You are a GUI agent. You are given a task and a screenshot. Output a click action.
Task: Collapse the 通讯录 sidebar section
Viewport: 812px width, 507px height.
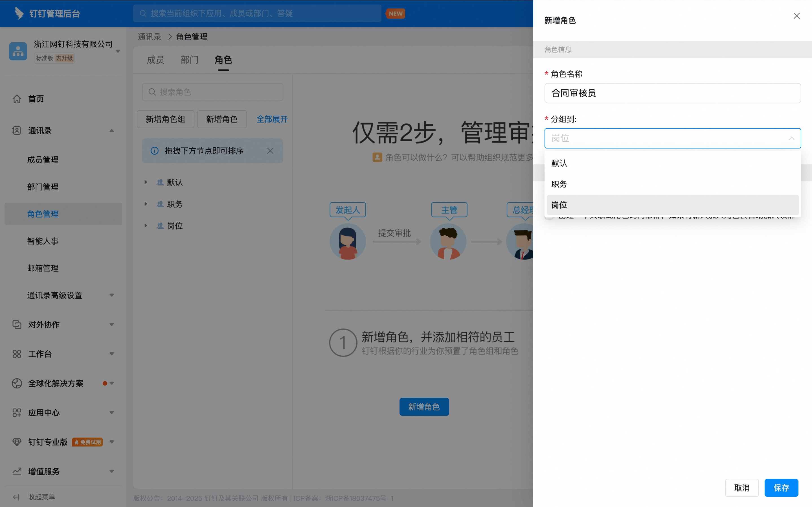(112, 130)
